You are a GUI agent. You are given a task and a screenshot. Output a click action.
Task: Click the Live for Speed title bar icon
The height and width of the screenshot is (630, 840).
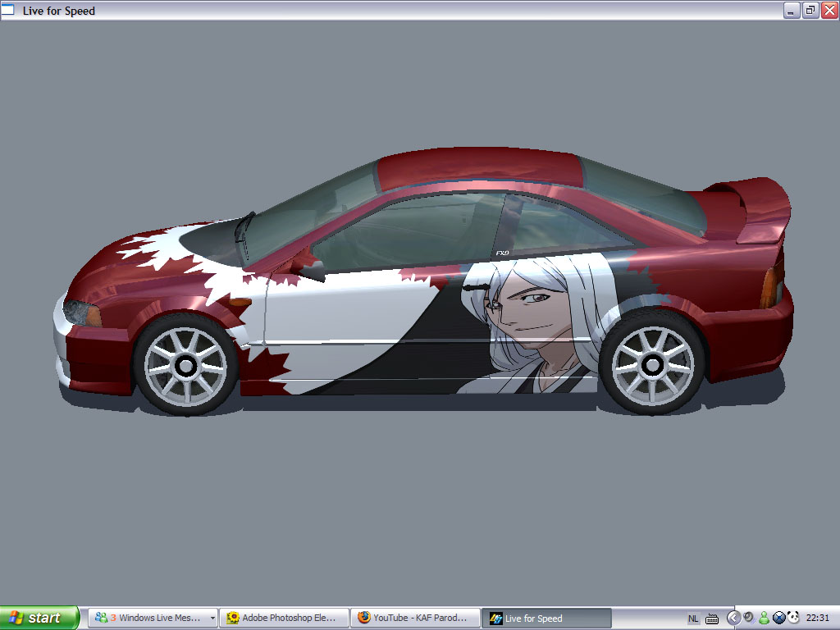tap(7, 10)
